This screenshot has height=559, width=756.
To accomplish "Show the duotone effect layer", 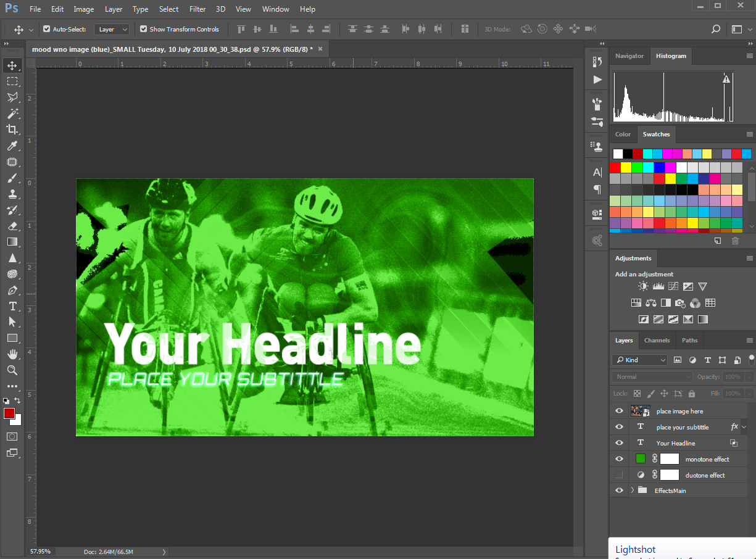I will click(619, 475).
